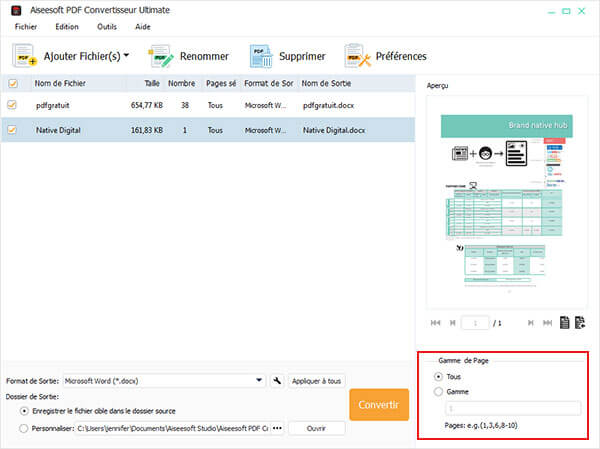Go to the next preview page

pyautogui.click(x=530, y=323)
